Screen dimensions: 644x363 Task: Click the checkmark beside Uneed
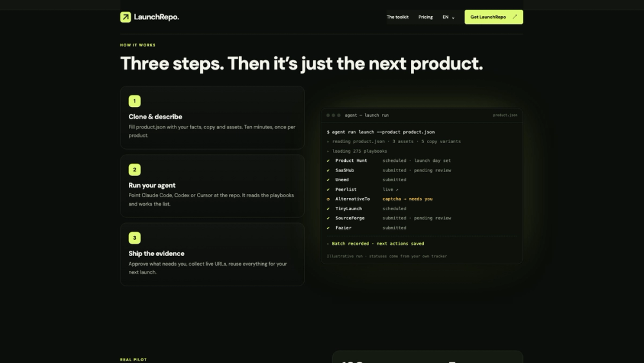pos(328,180)
